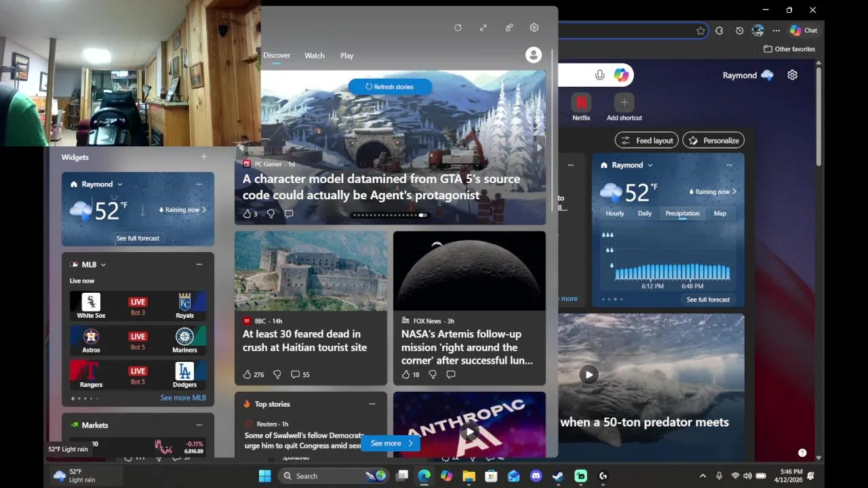
Task: Advance carousel with right arrow on hero story
Action: (540, 147)
